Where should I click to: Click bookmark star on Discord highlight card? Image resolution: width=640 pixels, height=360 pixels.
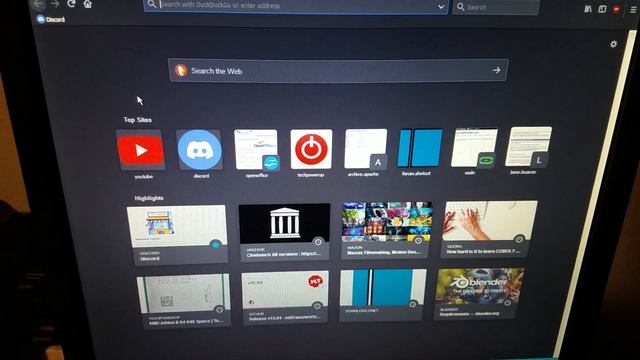[216, 244]
